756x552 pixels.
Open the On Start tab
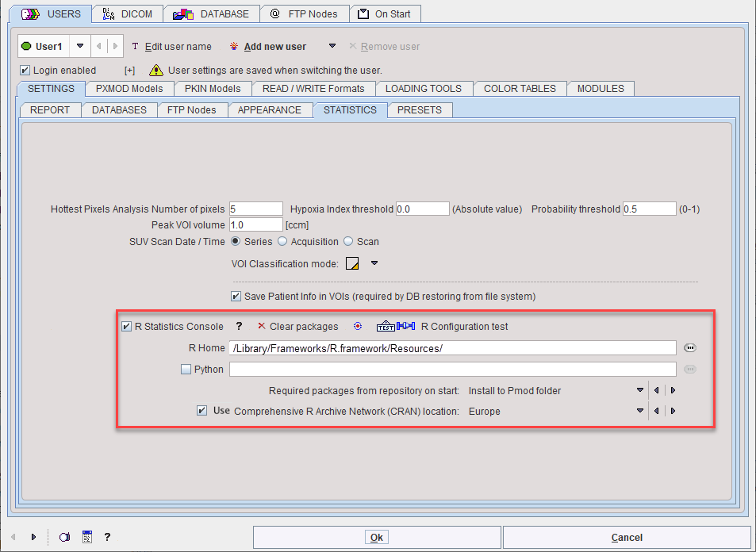(x=386, y=14)
